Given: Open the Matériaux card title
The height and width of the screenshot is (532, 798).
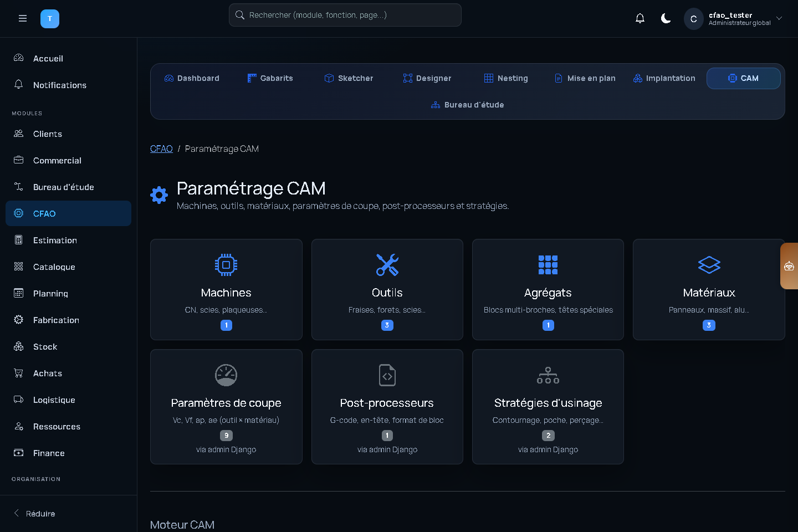Looking at the screenshot, I should 709,293.
